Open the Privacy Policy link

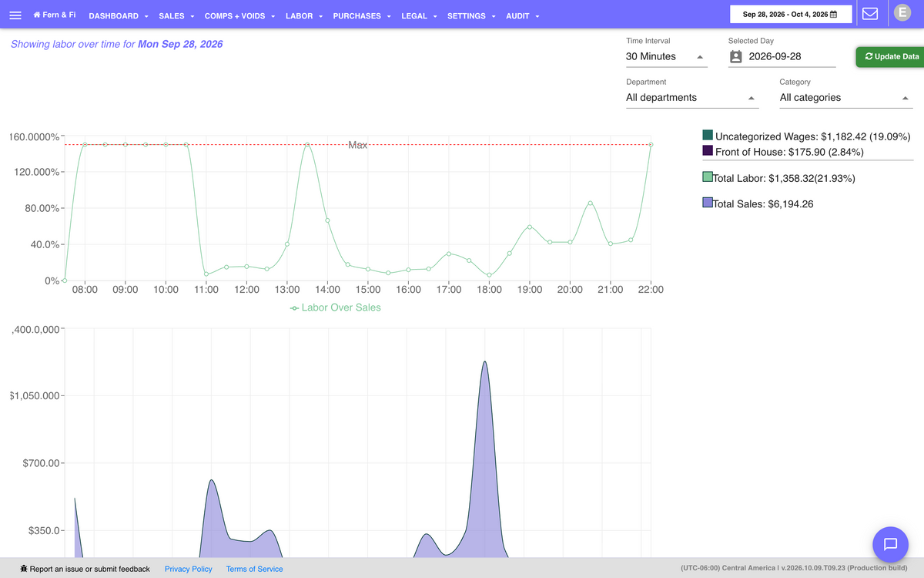pyautogui.click(x=189, y=569)
